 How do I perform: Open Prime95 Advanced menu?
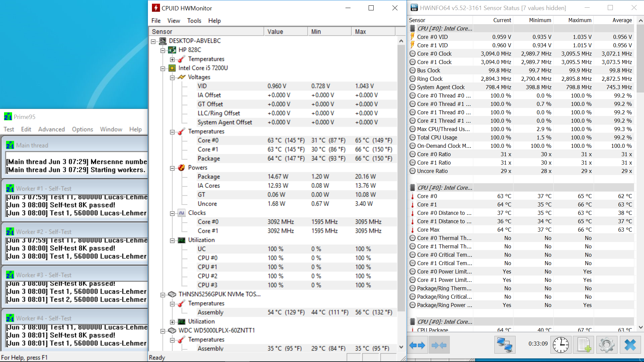click(51, 129)
